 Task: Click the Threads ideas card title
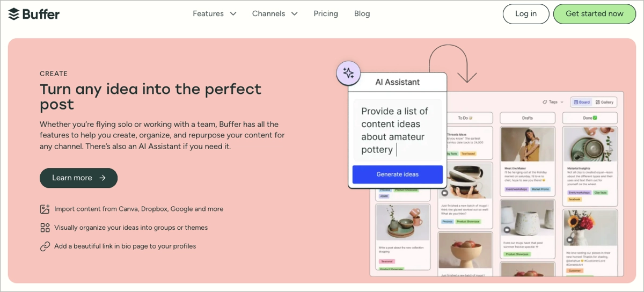point(457,134)
